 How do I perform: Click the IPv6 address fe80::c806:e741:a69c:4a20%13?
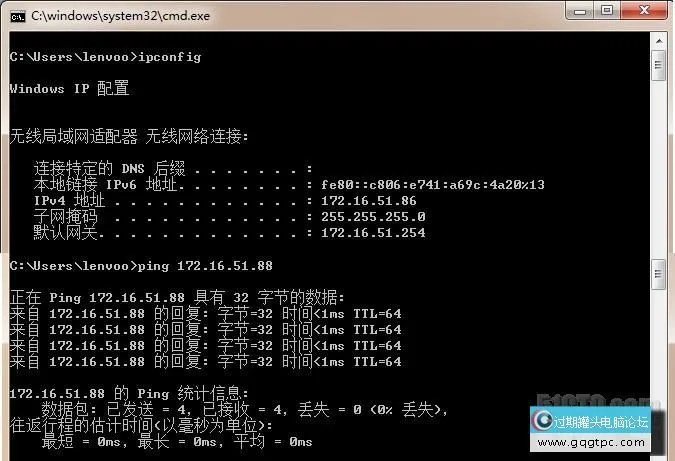[433, 185]
